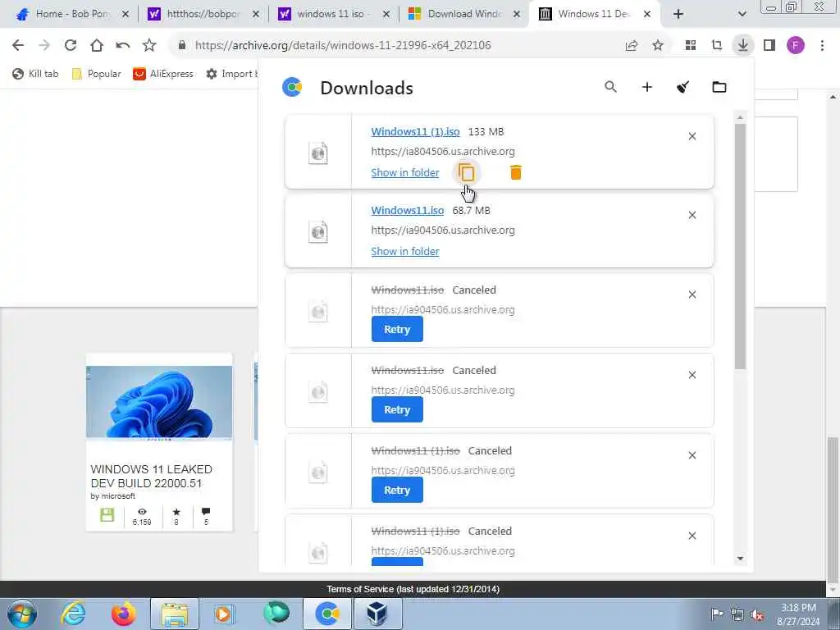The width and height of the screenshot is (840, 630).
Task: Open a new tab with plus button
Action: [678, 15]
